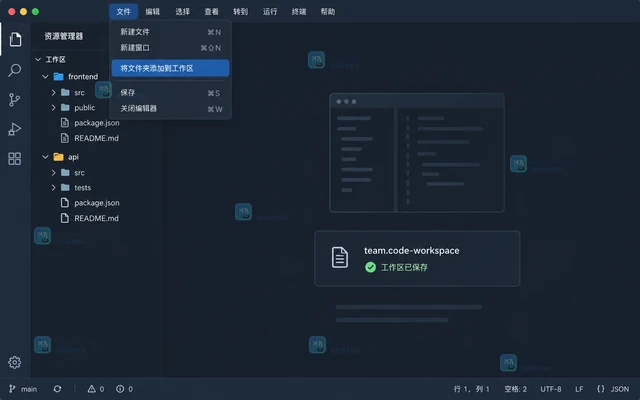The width and height of the screenshot is (640, 400).
Task: Expand the public folder chevron
Action: pyautogui.click(x=53, y=107)
